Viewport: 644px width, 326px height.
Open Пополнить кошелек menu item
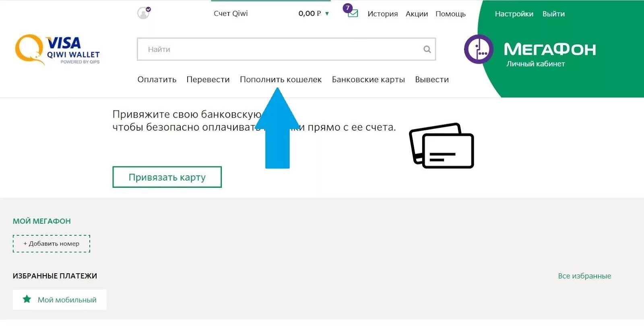click(281, 79)
